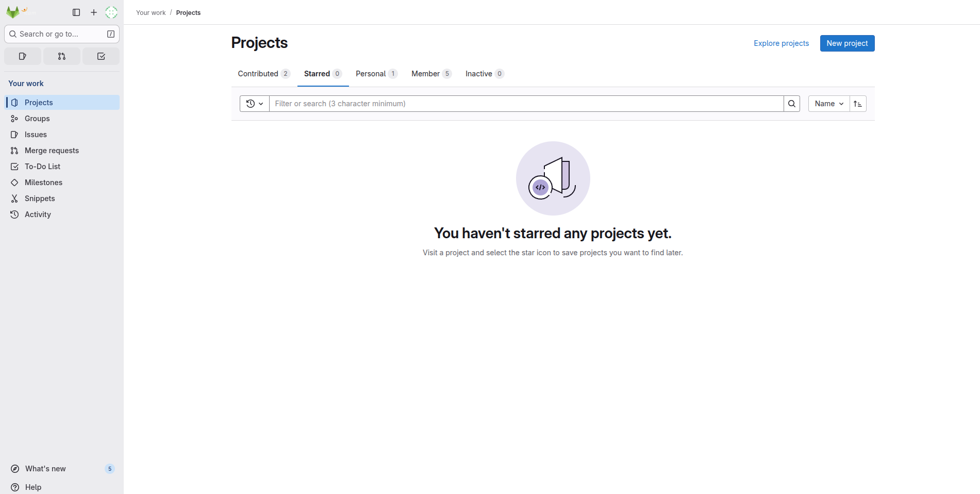The image size is (980, 494).
Task: Collapse the sidebar using the panel toggle icon
Action: point(76,12)
